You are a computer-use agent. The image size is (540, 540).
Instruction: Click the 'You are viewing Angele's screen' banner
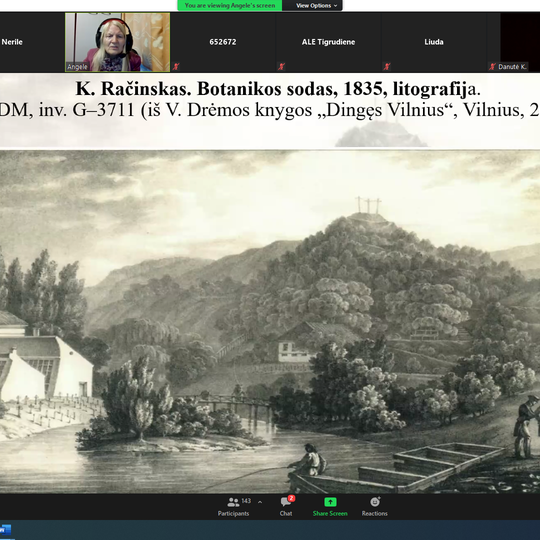pos(230,6)
